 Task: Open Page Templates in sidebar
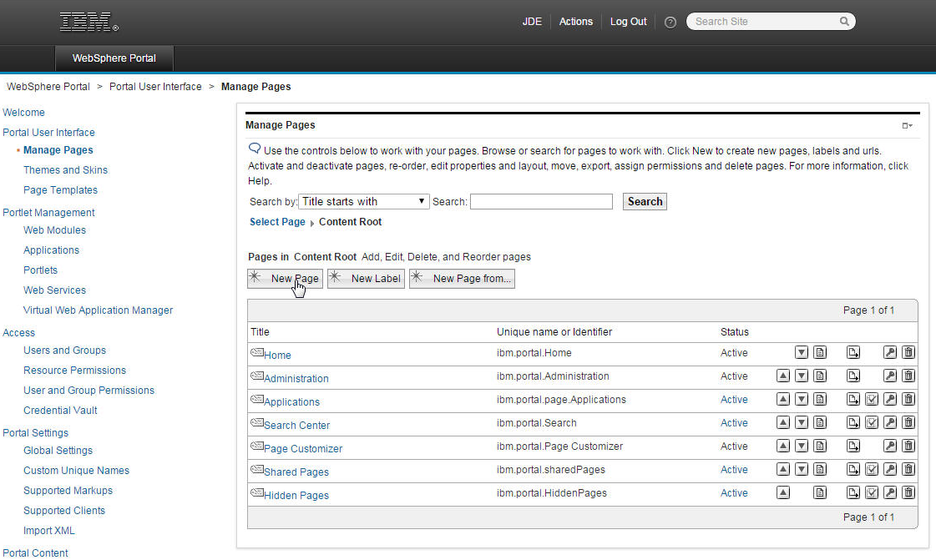tap(60, 189)
